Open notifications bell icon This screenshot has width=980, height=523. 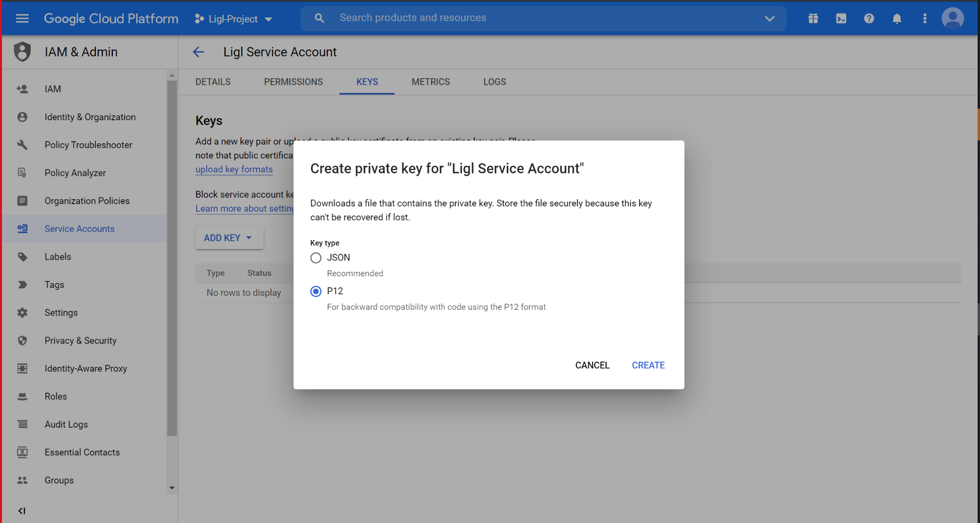coord(897,19)
